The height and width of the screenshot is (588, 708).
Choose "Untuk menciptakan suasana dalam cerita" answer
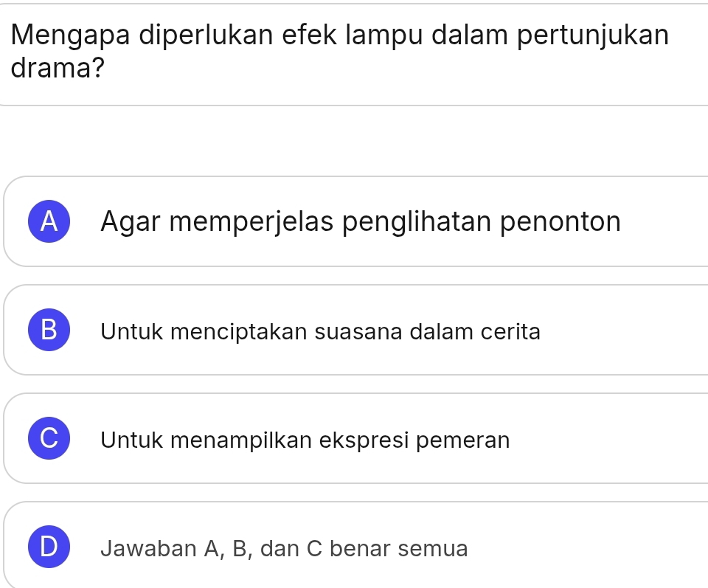click(321, 332)
